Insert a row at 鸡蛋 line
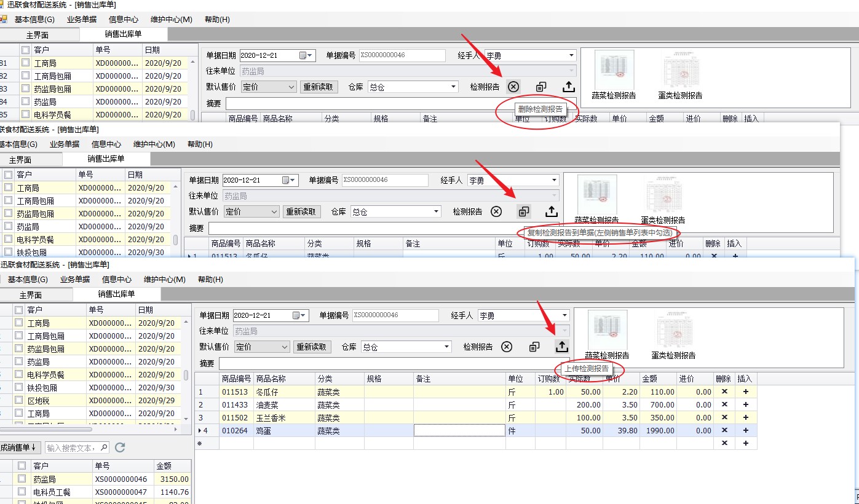The height and width of the screenshot is (504, 859). (x=746, y=430)
